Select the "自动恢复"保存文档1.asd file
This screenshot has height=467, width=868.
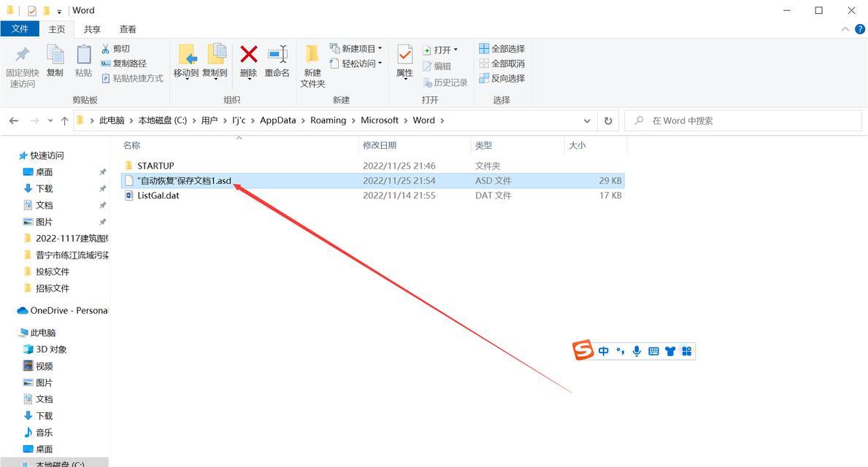pos(372,181)
